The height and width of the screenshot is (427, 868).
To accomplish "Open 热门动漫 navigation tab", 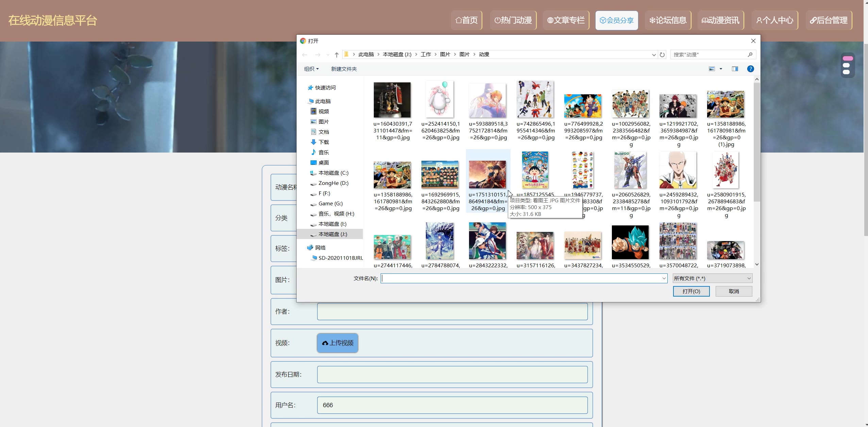I will click(513, 20).
